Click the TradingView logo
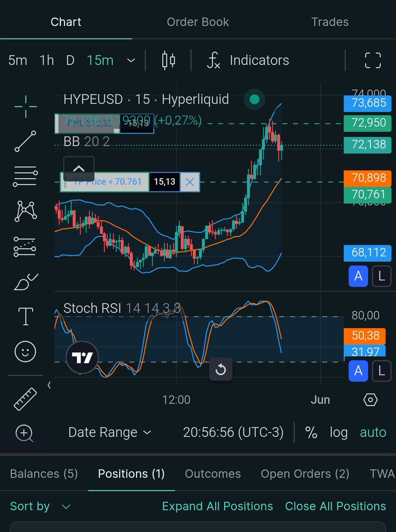Image resolution: width=396 pixels, height=532 pixels. coord(82,357)
